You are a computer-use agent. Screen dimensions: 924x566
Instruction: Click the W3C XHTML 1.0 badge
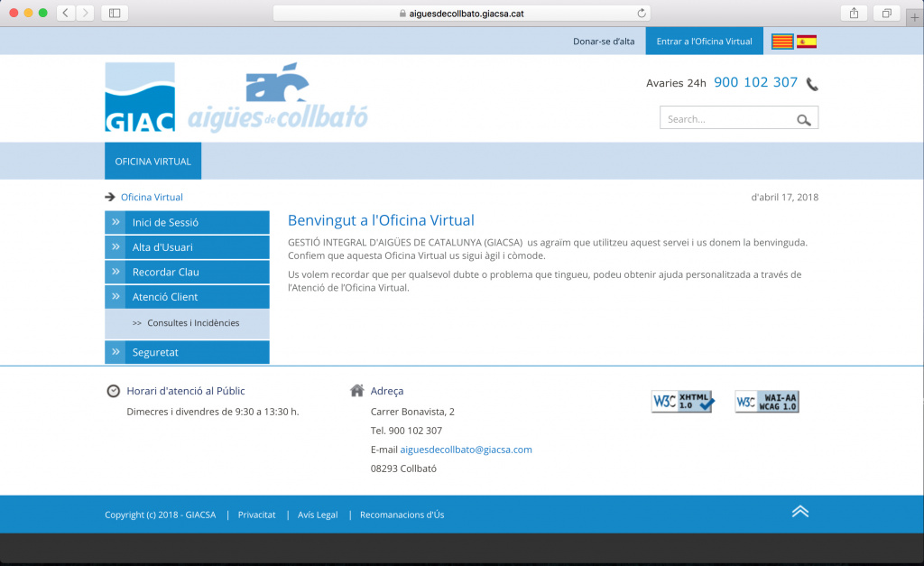[683, 402]
